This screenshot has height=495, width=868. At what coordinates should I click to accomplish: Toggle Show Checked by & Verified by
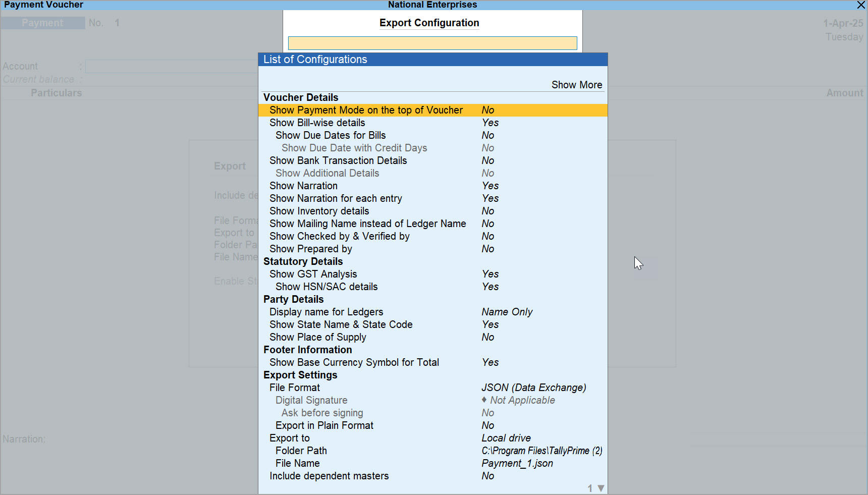[x=339, y=236]
